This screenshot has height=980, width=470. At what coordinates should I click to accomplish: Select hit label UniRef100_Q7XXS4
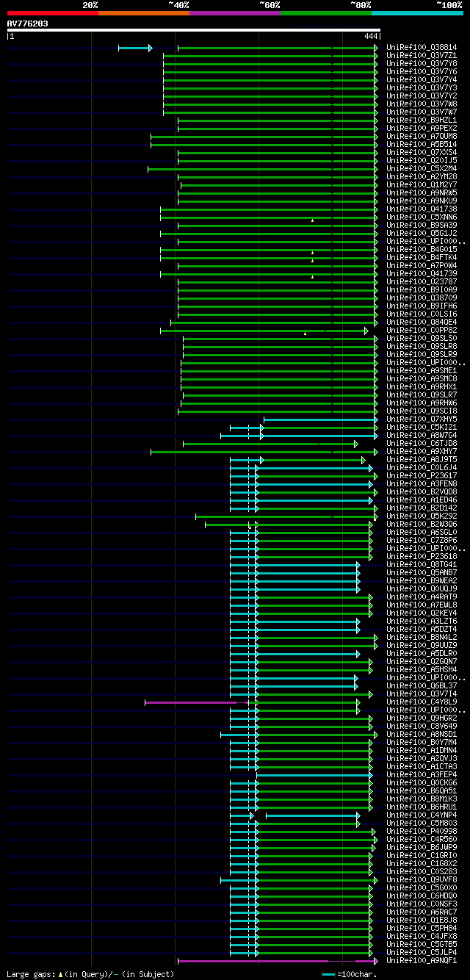(x=422, y=152)
